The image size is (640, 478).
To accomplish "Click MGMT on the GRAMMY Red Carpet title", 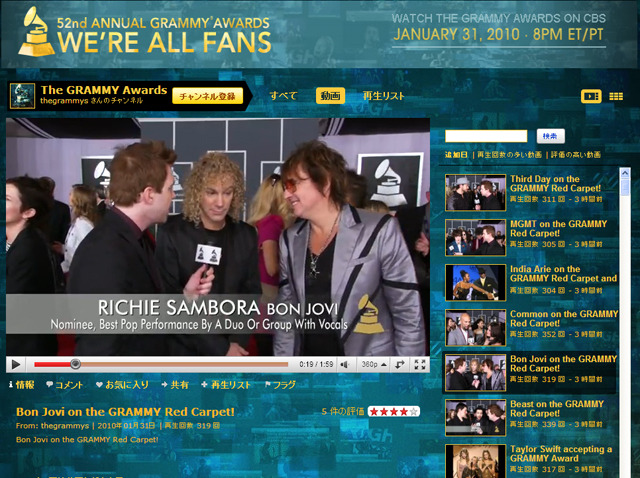I will coord(558,229).
